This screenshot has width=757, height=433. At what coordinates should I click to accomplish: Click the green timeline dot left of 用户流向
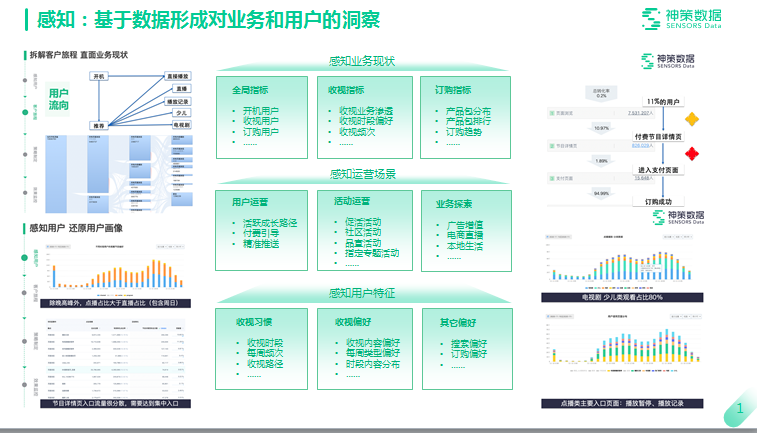pos(25,112)
